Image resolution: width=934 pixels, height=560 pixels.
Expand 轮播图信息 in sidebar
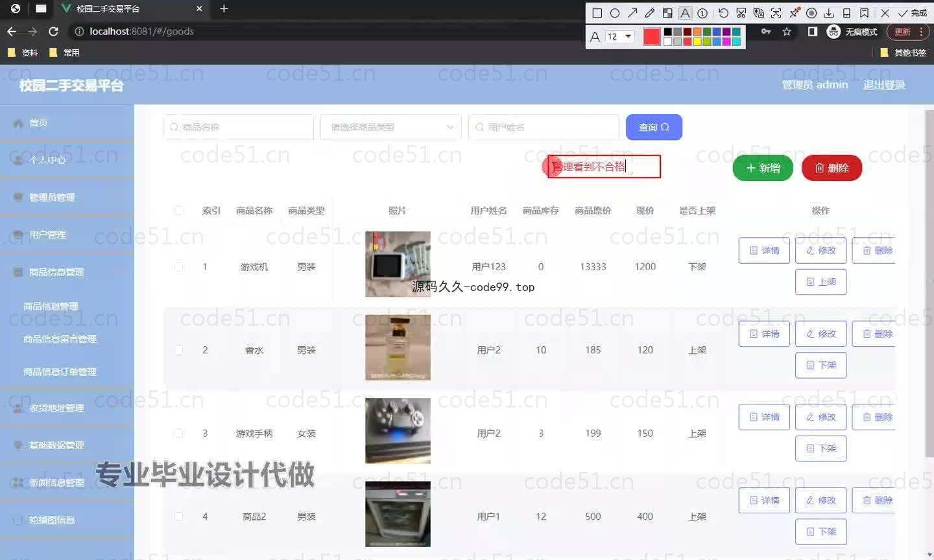click(67, 520)
